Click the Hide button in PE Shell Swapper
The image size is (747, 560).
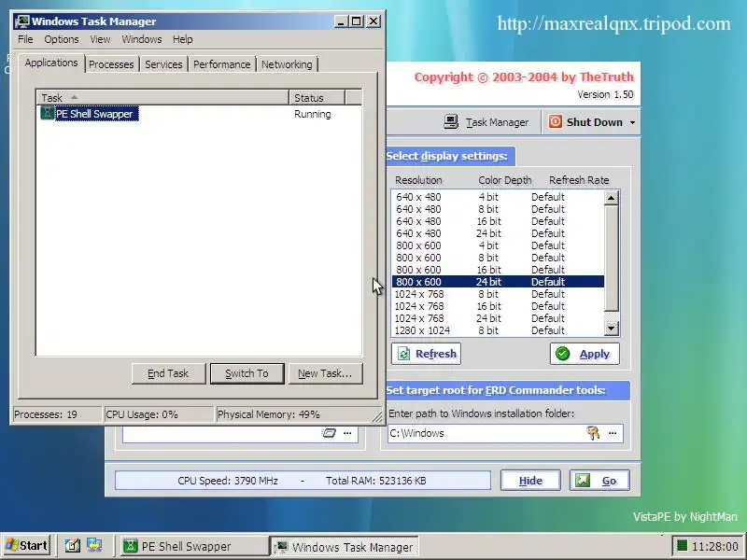[x=530, y=481]
